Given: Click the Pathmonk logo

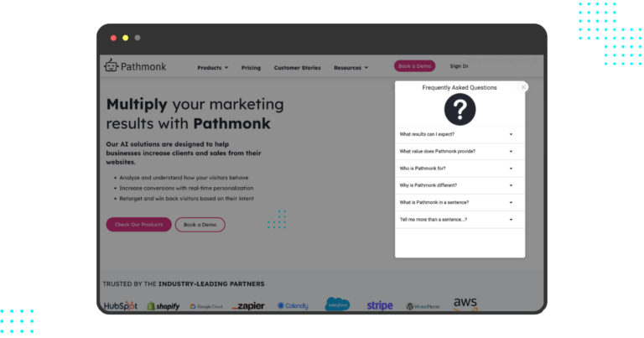Looking at the screenshot, I should tap(135, 65).
